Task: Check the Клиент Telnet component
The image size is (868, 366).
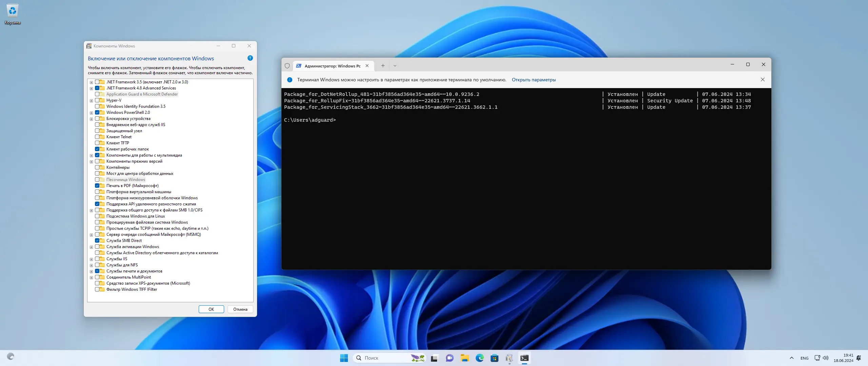Action: coord(97,137)
